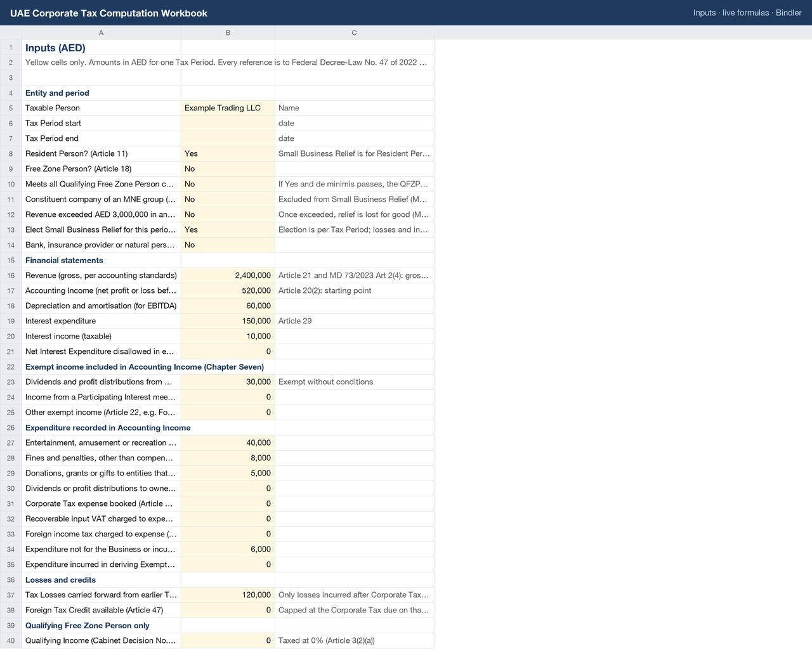Click the 'Yellow cells only' instruction row
Viewport: 812px width, 653px height.
(228, 62)
